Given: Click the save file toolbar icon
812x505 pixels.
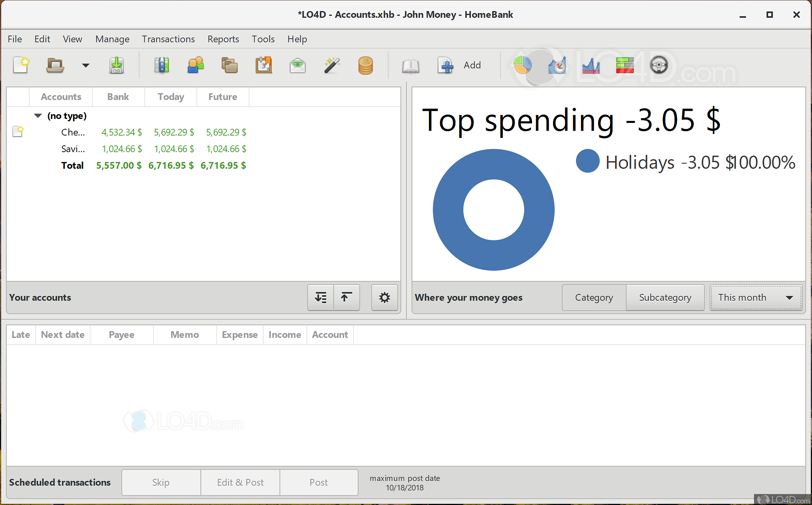Looking at the screenshot, I should click(116, 65).
